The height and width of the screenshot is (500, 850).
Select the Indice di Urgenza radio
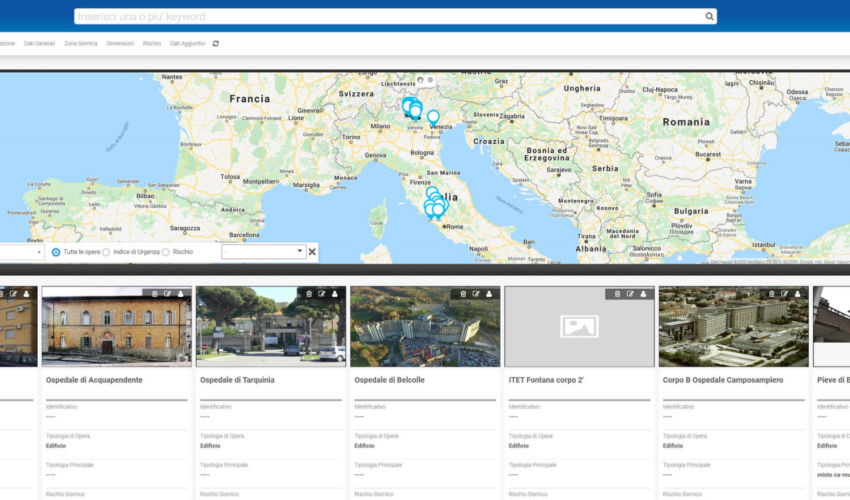[x=106, y=252]
